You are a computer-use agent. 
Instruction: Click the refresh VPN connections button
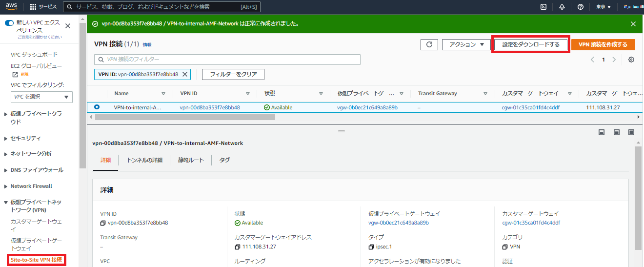[429, 44]
